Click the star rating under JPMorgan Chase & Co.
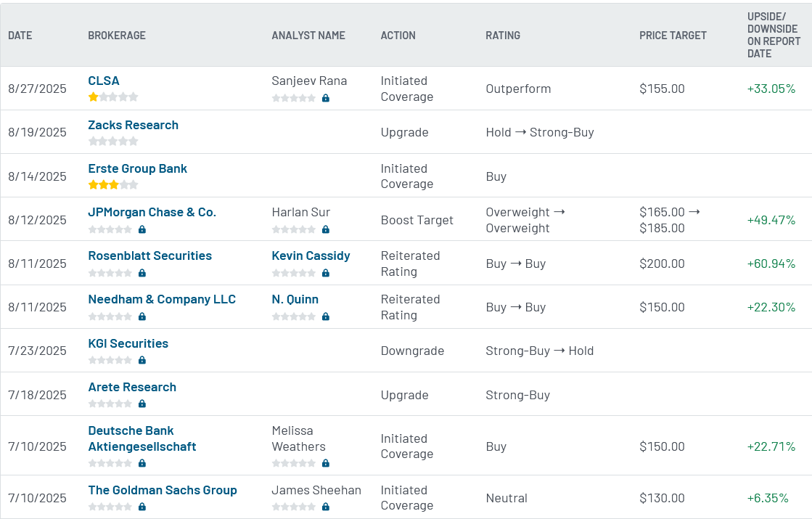 point(110,229)
